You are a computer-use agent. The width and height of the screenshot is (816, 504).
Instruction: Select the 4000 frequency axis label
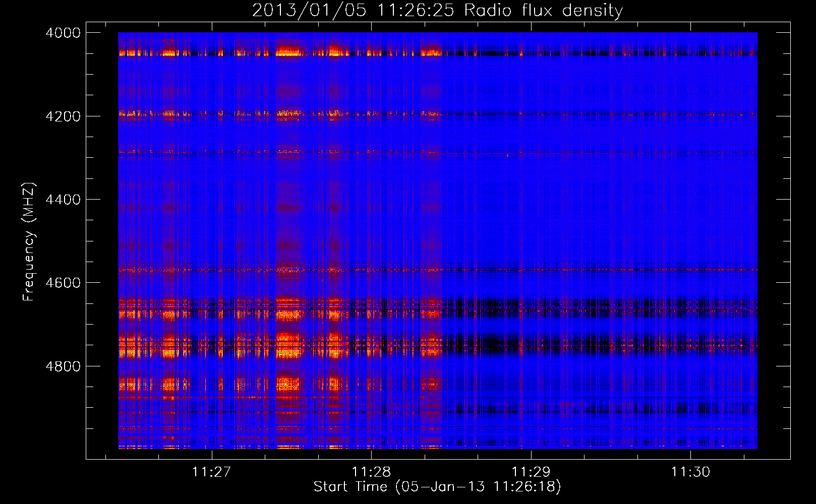point(63,33)
